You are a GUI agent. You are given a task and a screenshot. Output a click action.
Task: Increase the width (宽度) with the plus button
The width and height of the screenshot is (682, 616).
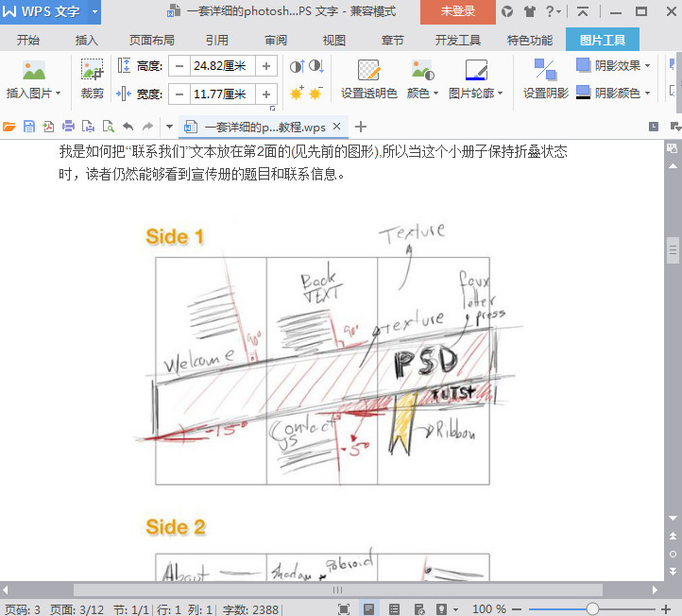pos(266,94)
